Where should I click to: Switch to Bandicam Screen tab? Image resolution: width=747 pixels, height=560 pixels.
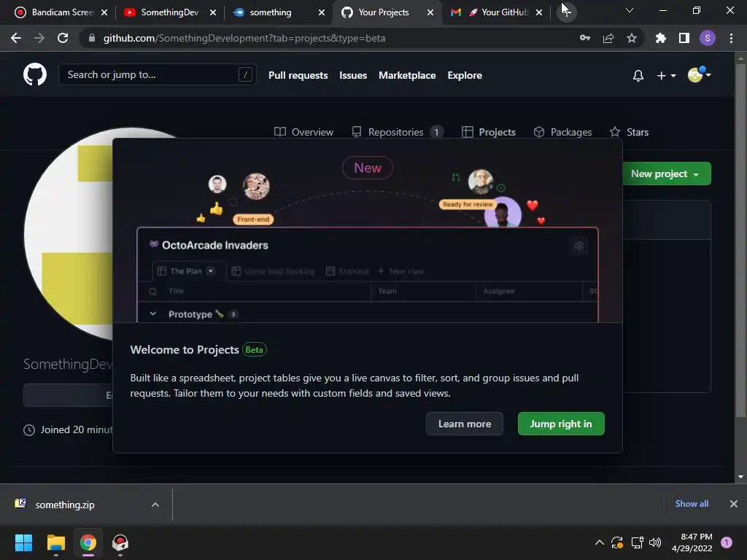pos(61,12)
